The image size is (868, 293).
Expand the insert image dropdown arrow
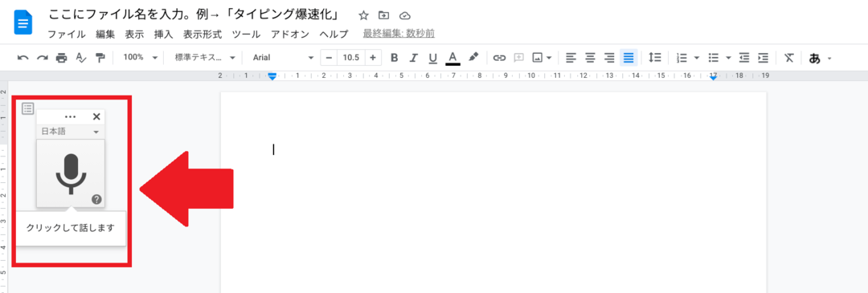click(x=549, y=58)
